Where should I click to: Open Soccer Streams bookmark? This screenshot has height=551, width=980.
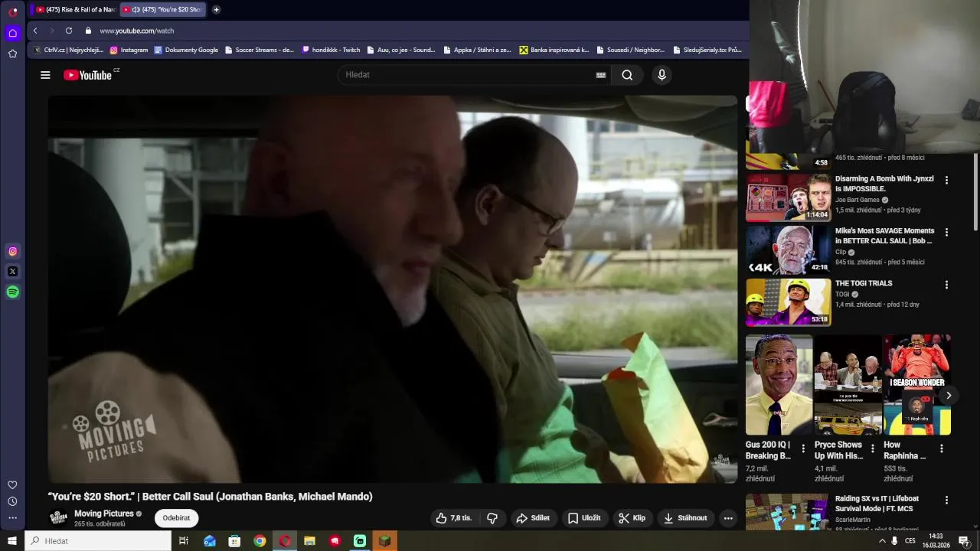click(259, 50)
